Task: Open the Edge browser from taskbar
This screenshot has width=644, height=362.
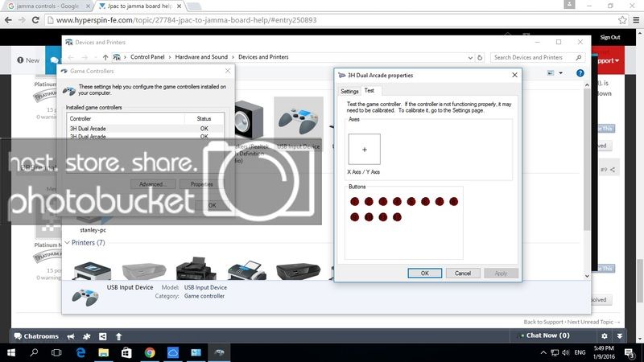Action: point(80,352)
